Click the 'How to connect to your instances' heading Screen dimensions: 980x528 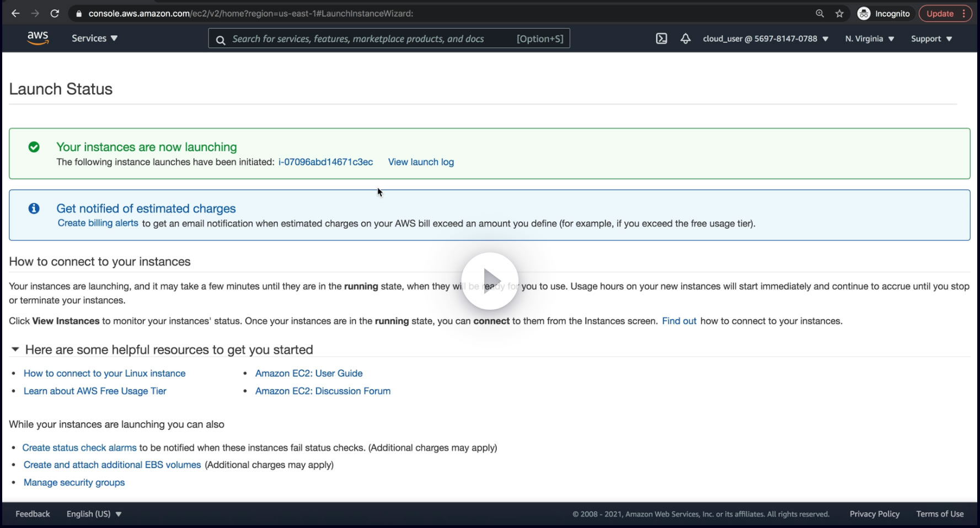click(100, 261)
